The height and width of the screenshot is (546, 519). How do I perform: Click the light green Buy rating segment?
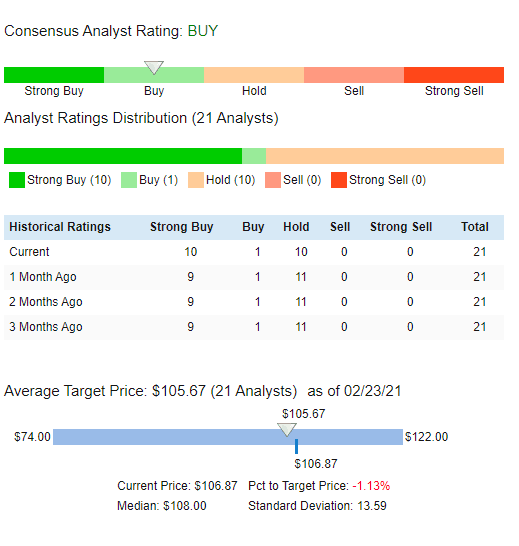coord(154,75)
